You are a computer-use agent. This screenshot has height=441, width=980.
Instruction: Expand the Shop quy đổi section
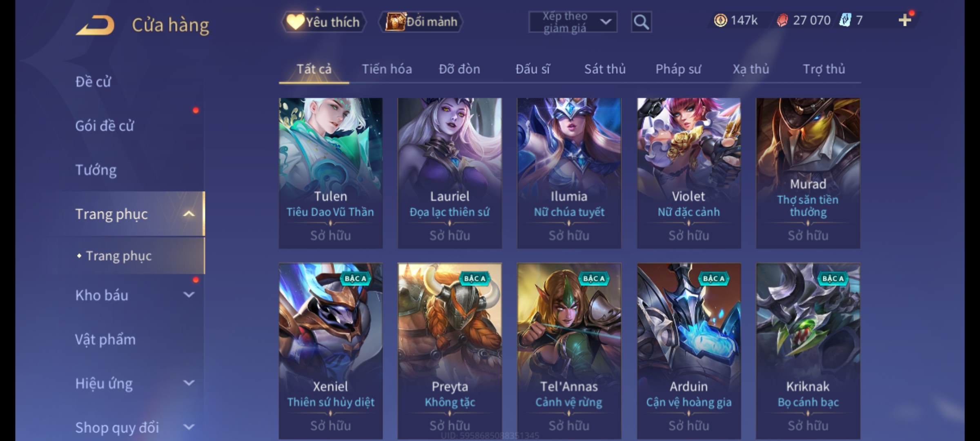point(189,427)
